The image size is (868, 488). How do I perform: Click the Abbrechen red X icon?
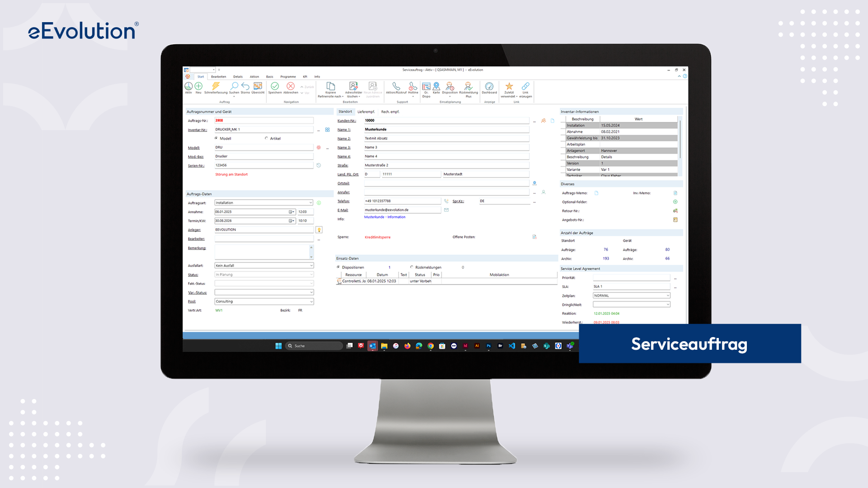pyautogui.click(x=291, y=86)
